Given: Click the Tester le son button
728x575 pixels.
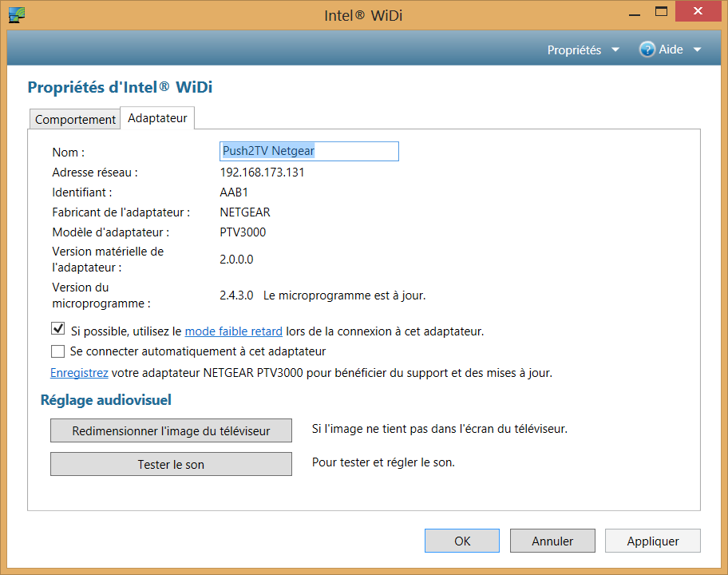Looking at the screenshot, I should click(x=172, y=464).
